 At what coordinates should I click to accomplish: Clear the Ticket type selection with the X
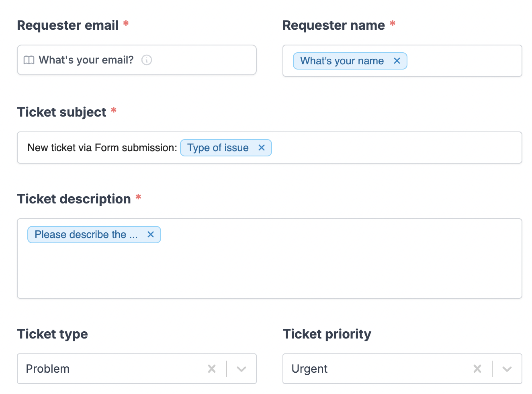coord(212,369)
